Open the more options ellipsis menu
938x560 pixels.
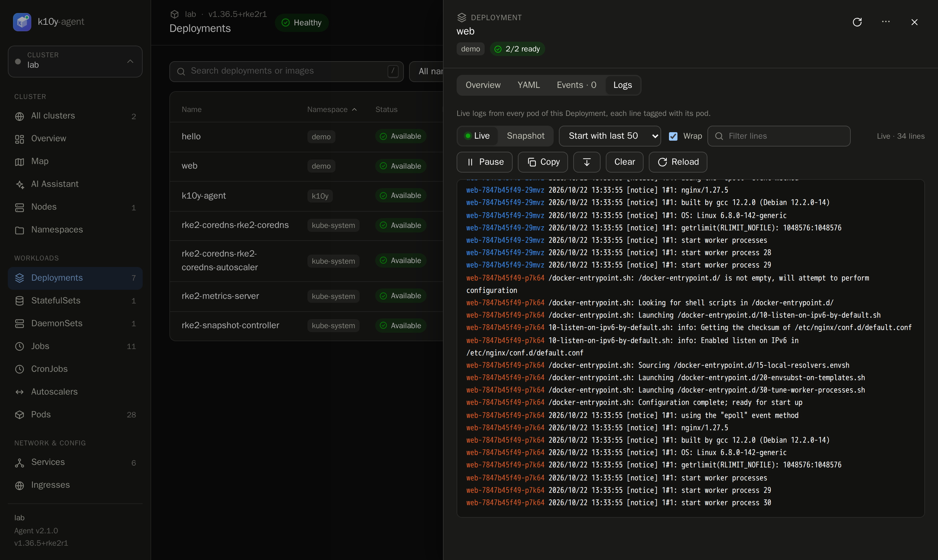pyautogui.click(x=886, y=22)
